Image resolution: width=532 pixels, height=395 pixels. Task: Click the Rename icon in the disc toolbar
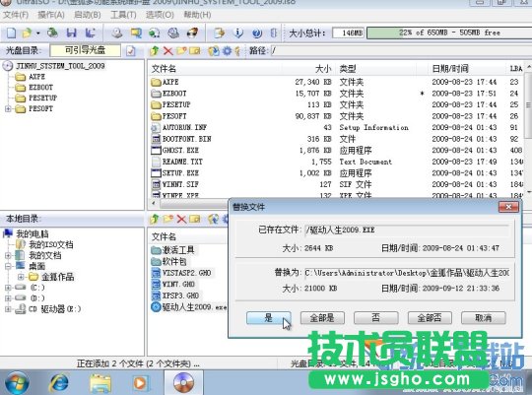(195, 51)
